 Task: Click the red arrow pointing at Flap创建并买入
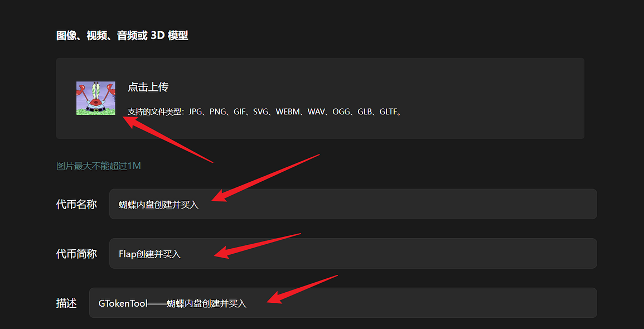click(258, 245)
